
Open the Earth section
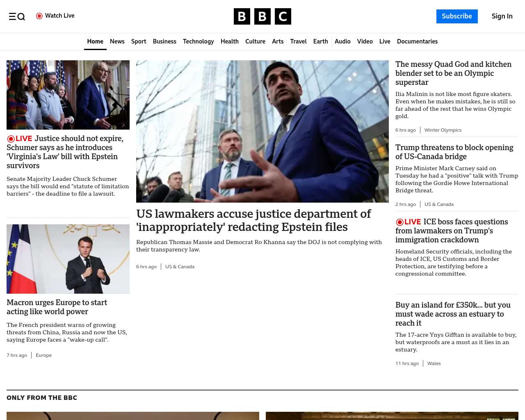[x=320, y=41]
